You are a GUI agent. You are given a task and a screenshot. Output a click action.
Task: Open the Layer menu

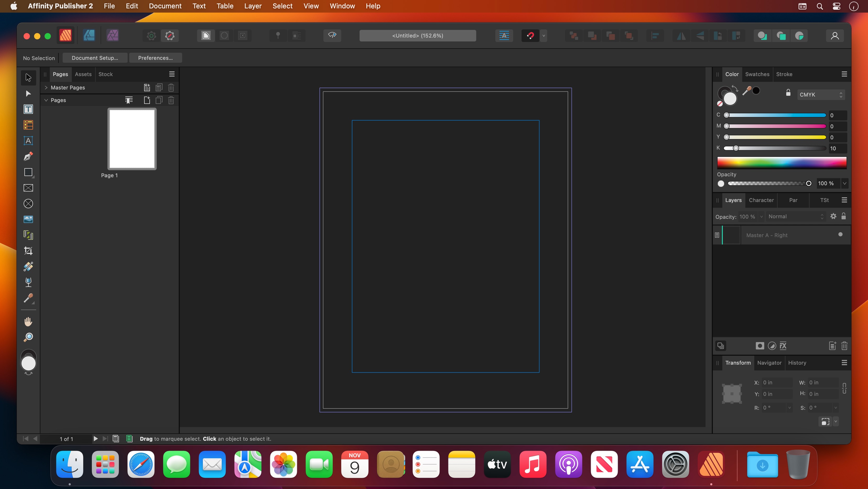coord(253,6)
